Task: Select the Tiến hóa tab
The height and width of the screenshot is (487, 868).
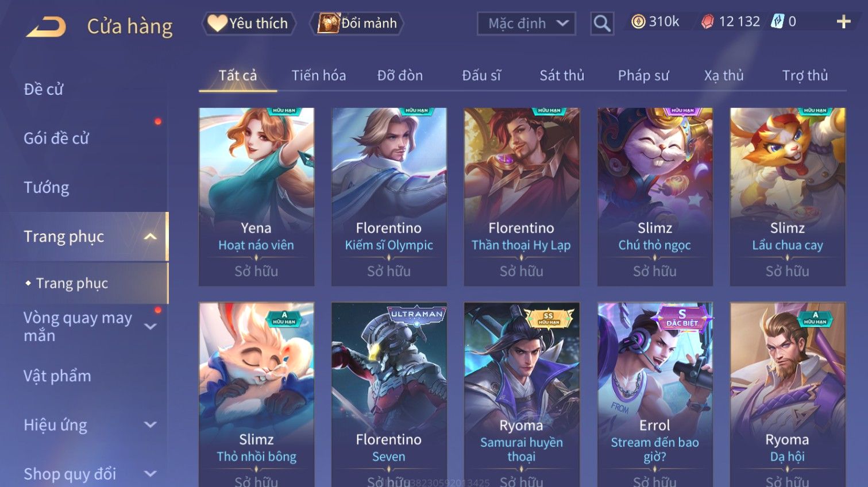Action: pyautogui.click(x=319, y=75)
